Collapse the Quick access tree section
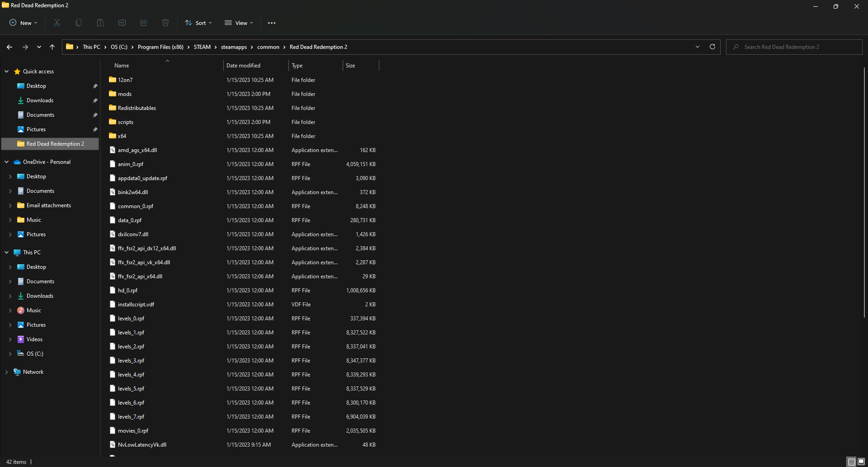This screenshot has height=467, width=868. [7, 71]
